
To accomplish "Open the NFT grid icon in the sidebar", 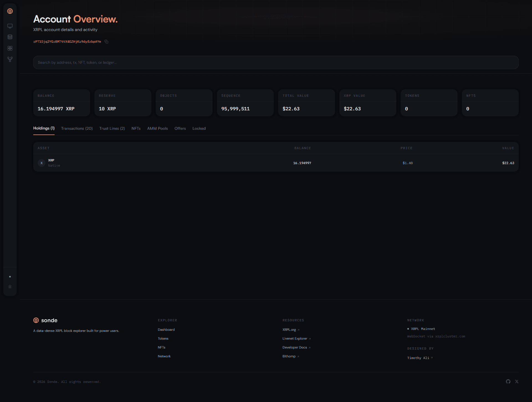I will (10, 48).
